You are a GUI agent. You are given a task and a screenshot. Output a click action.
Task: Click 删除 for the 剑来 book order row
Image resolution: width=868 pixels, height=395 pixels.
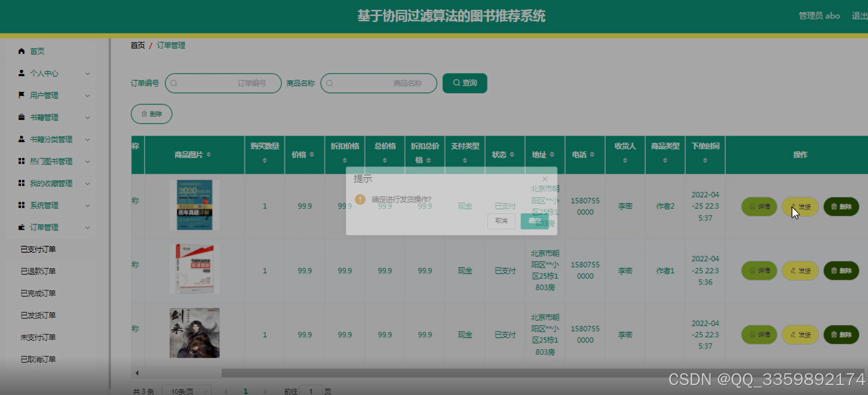pos(841,335)
